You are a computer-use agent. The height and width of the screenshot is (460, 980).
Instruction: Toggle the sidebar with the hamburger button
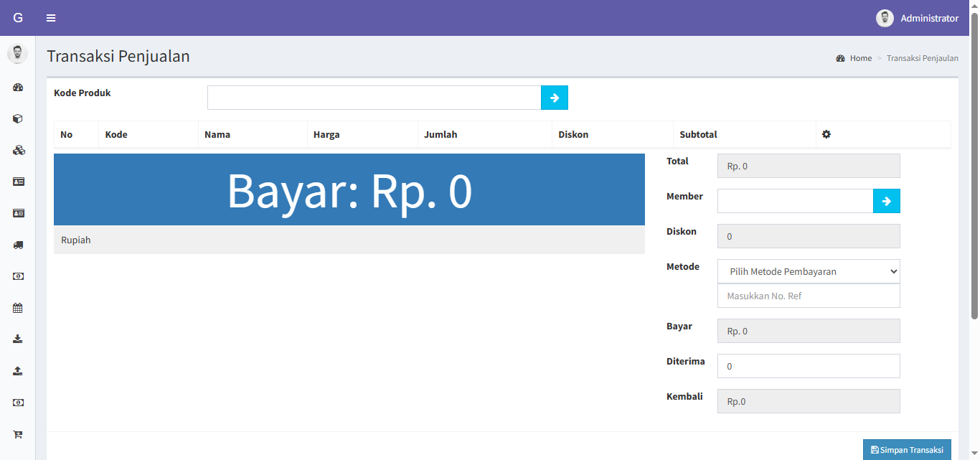click(51, 18)
